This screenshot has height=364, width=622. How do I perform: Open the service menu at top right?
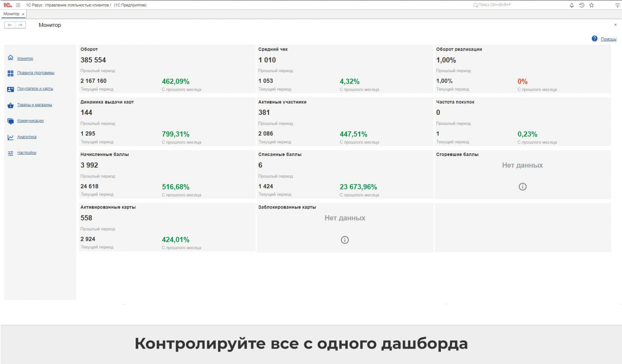(617, 5)
